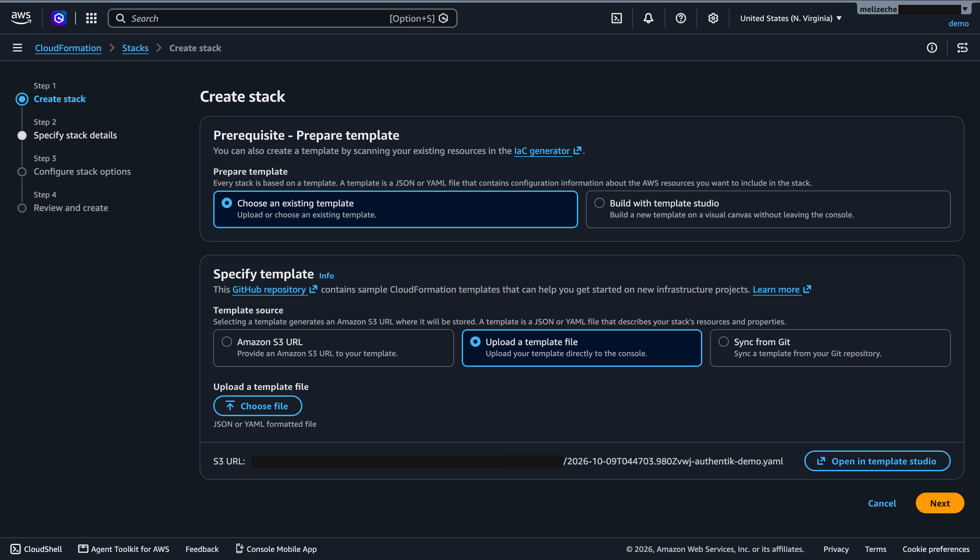
Task: Open Agent Toolkit for AWS in footer
Action: (x=124, y=549)
